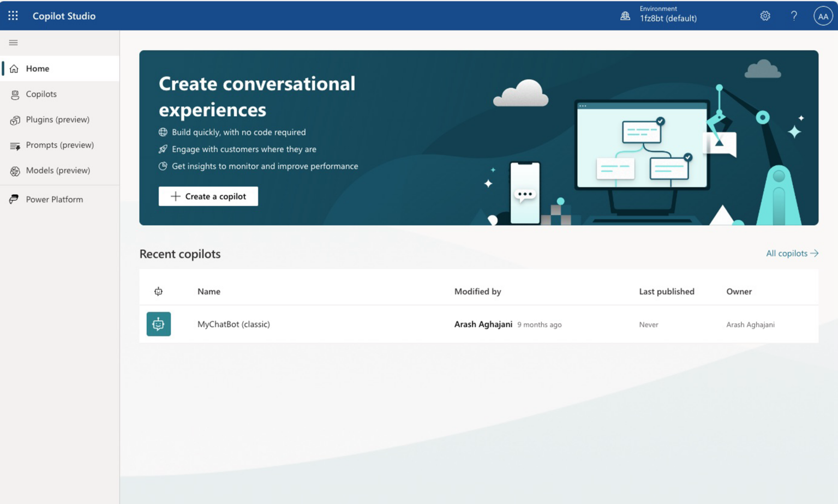Sort by the Name column header
Viewport: 838px width, 504px height.
pyautogui.click(x=209, y=291)
